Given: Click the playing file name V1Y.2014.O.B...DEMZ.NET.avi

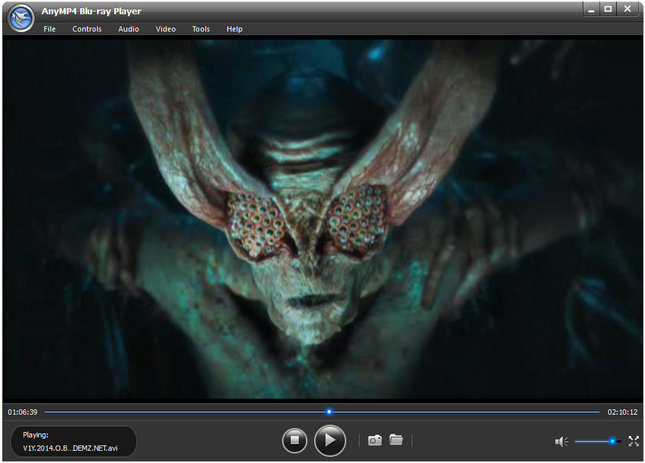Looking at the screenshot, I should [x=70, y=448].
